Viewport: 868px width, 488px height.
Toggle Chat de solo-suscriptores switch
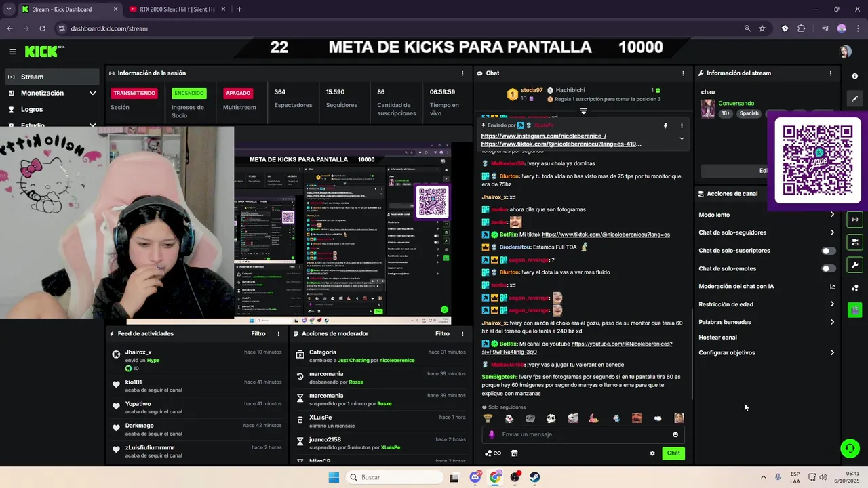coord(829,251)
